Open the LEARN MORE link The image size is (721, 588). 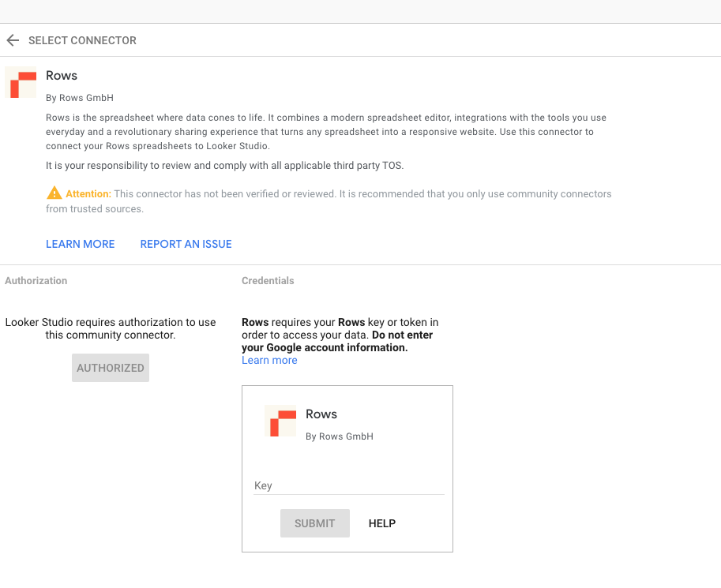80,244
